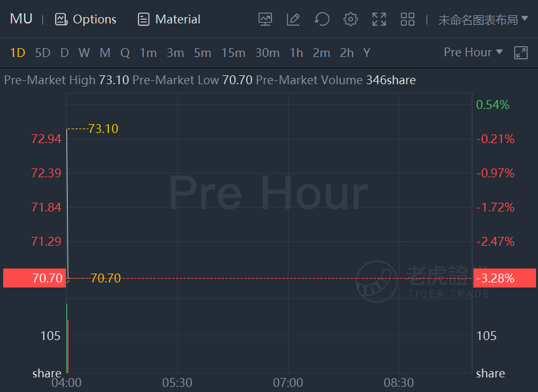The image size is (538, 392).
Task: Expand the chart using the diagonal arrows icon
Action: pos(521,53)
